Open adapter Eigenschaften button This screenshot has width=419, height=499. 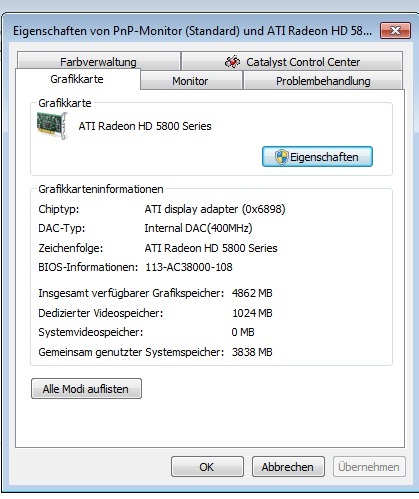pos(317,157)
